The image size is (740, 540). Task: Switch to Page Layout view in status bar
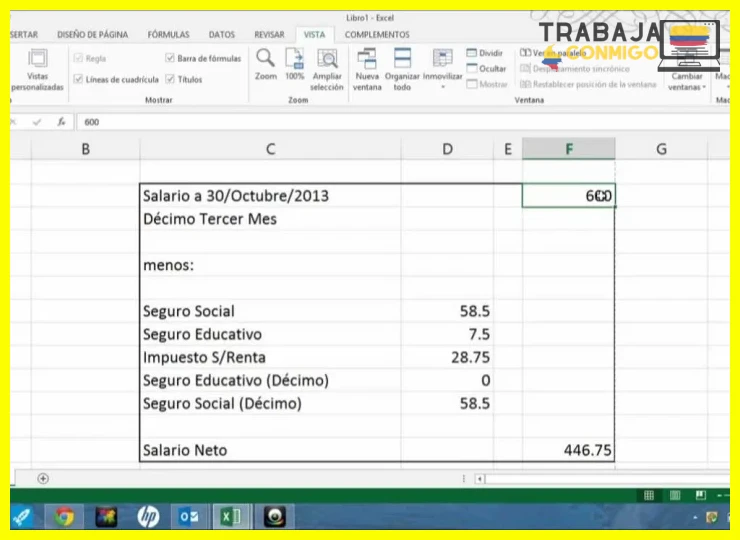(x=675, y=495)
